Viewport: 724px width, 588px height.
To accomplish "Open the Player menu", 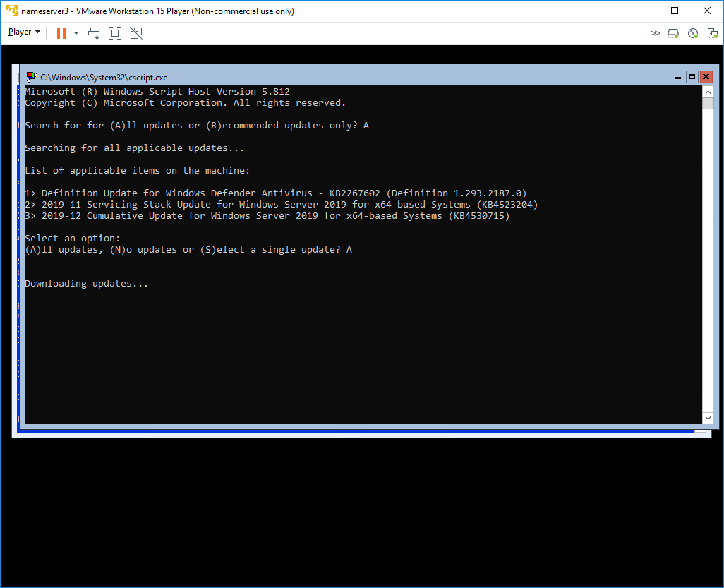I will click(x=24, y=32).
